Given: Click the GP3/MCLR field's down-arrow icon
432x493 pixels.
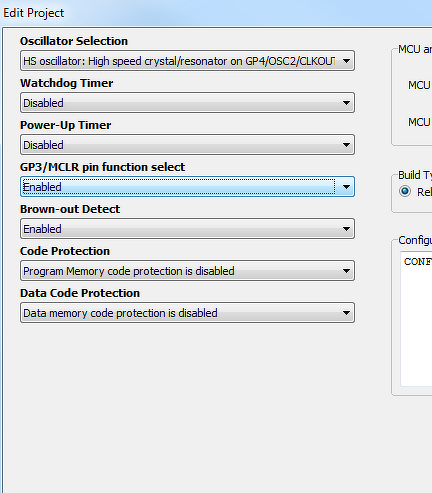Looking at the screenshot, I should (346, 187).
